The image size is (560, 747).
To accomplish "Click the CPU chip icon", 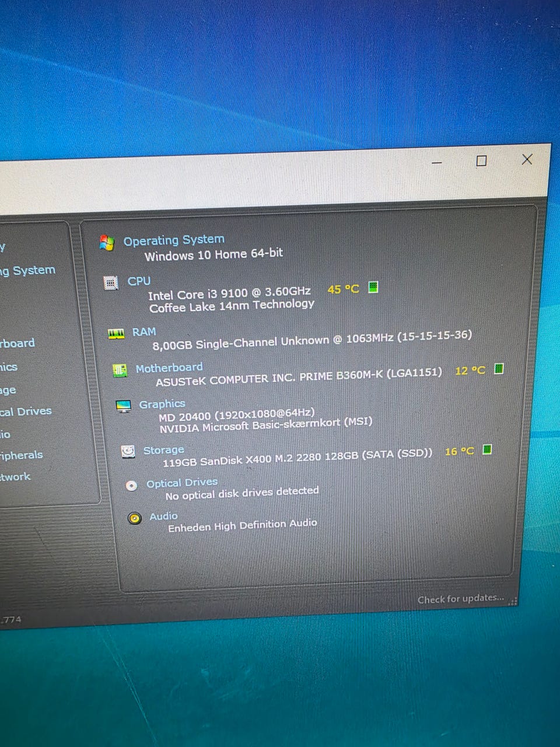I will [x=111, y=283].
